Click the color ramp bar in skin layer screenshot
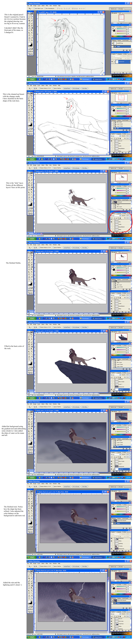Image resolution: width=135 pixels, height=644 pixels. point(122,196)
